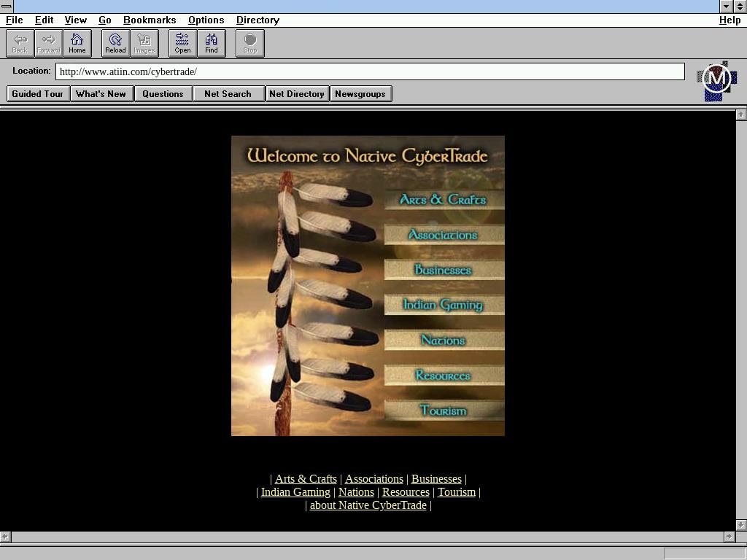Open the Newsgroups directory button
Screen dimensions: 747x560
(360, 94)
